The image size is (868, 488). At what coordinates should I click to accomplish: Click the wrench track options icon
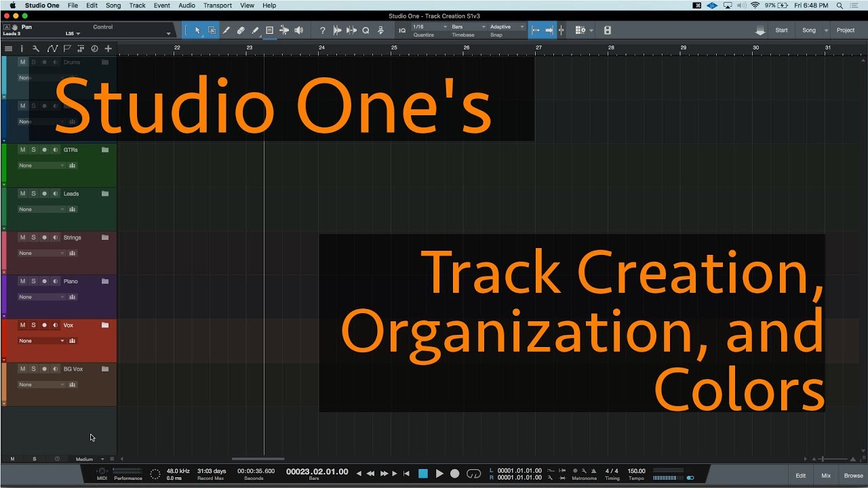click(36, 49)
